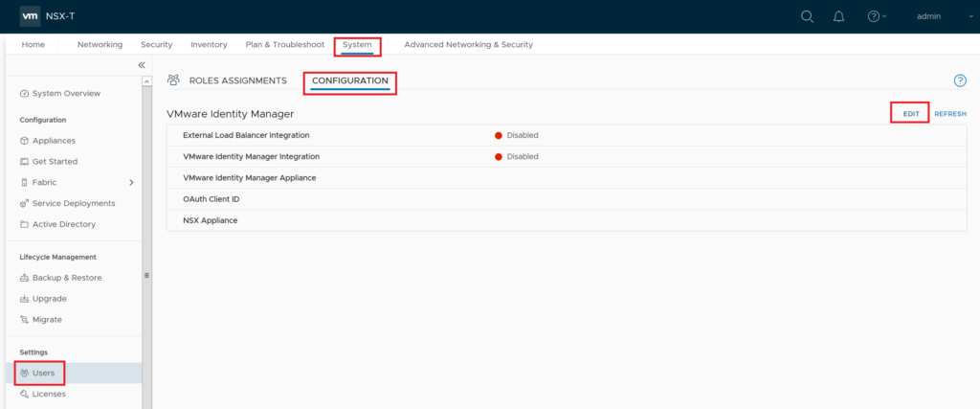This screenshot has height=409, width=980.
Task: Click the External Load Balancer Integration row
Action: pyautogui.click(x=567, y=135)
